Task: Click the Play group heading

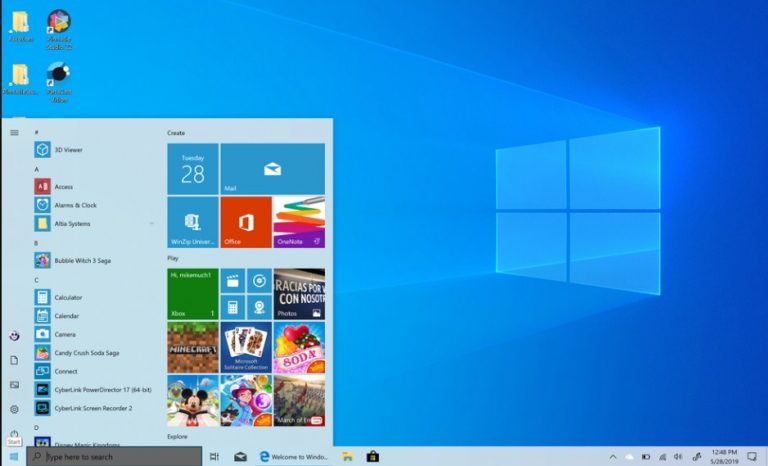Action: [x=173, y=258]
